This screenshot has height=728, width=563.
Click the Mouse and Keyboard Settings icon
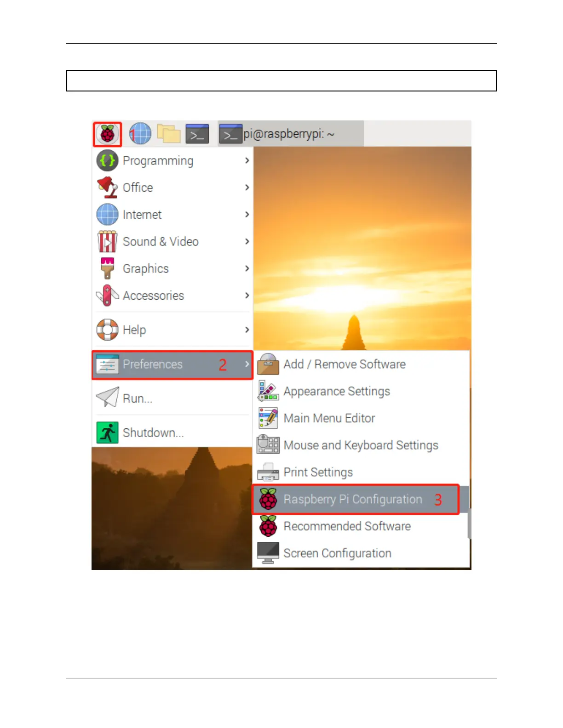point(268,445)
